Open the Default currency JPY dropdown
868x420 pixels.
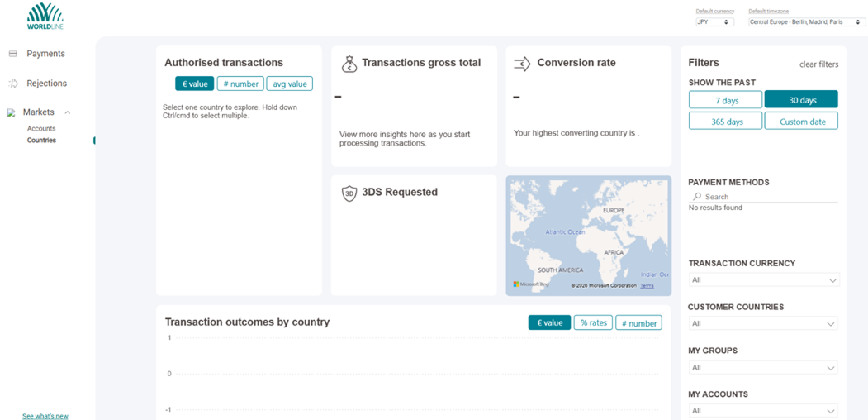click(x=714, y=22)
